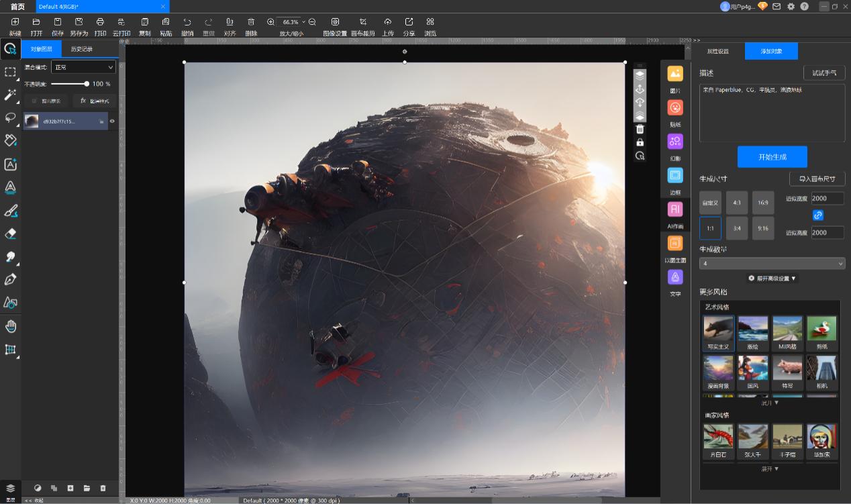Viewport: 851px width, 504px height.
Task: Open the 以图生图 image-to-image panel
Action: point(675,244)
